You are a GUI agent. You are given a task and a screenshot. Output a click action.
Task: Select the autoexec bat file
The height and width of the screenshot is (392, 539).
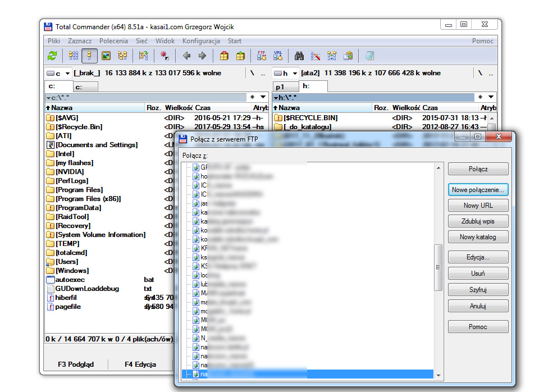70,280
